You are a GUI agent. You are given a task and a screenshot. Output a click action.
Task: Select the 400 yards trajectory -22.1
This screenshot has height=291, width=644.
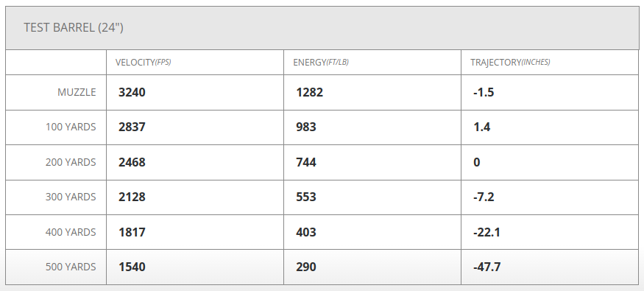pyautogui.click(x=486, y=232)
